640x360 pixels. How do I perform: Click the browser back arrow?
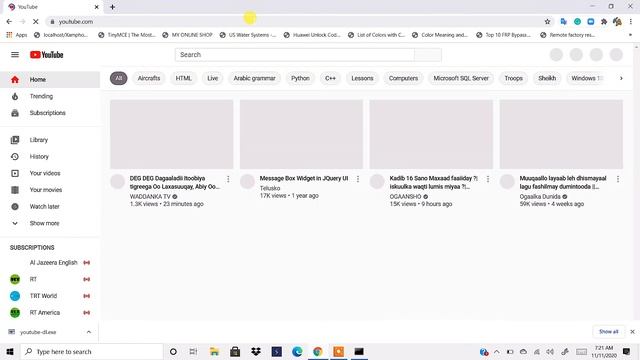[9, 22]
